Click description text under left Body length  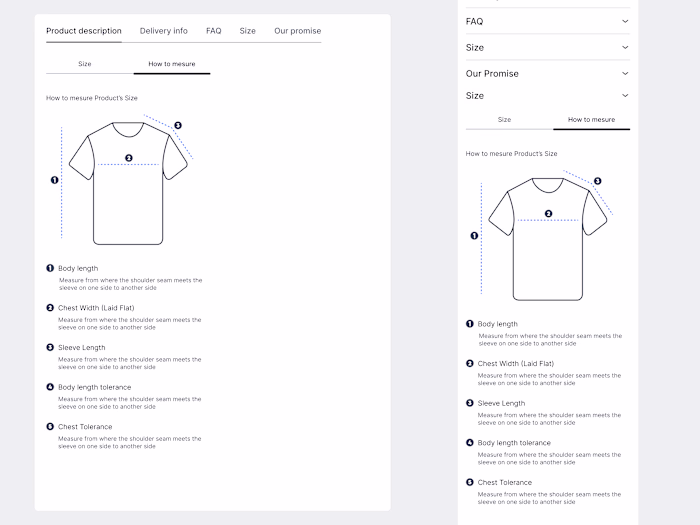tap(130, 284)
